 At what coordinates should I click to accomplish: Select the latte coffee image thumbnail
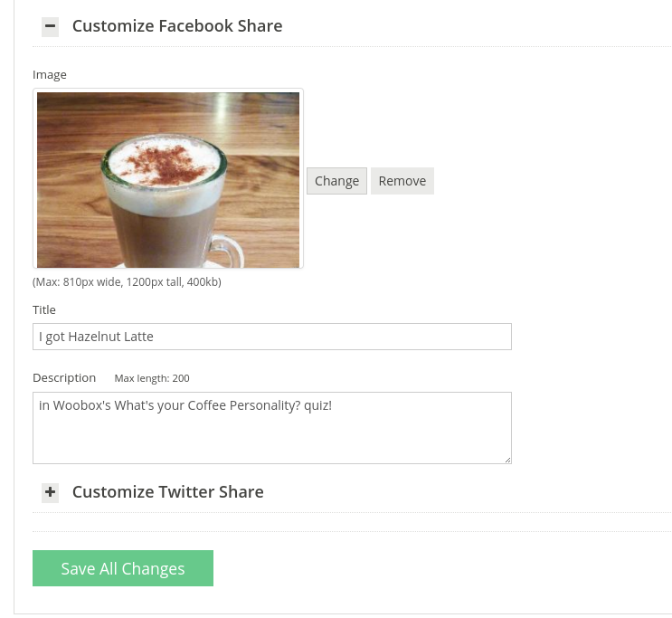point(168,179)
